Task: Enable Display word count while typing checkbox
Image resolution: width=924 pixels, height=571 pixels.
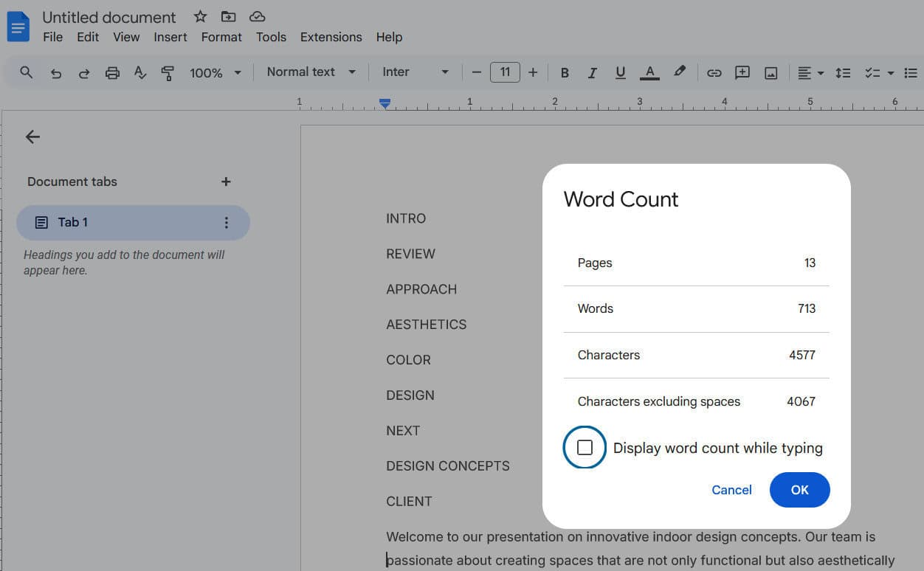Action: pos(585,448)
